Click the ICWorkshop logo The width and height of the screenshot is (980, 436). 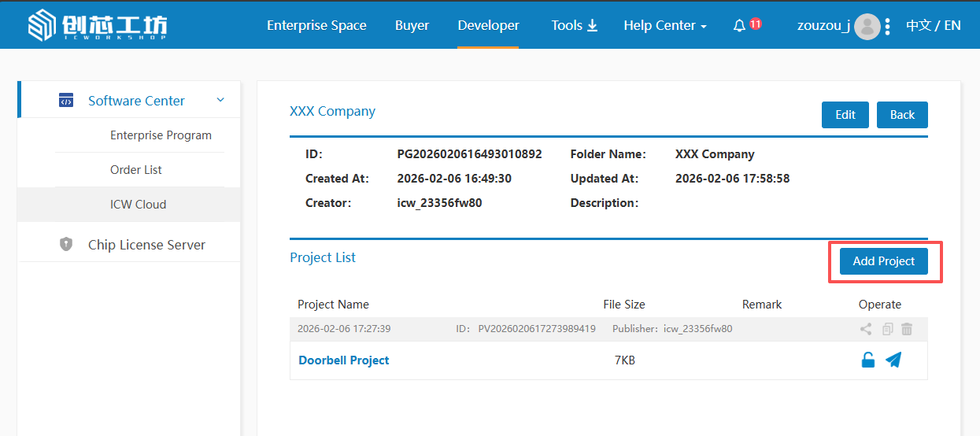click(x=97, y=26)
